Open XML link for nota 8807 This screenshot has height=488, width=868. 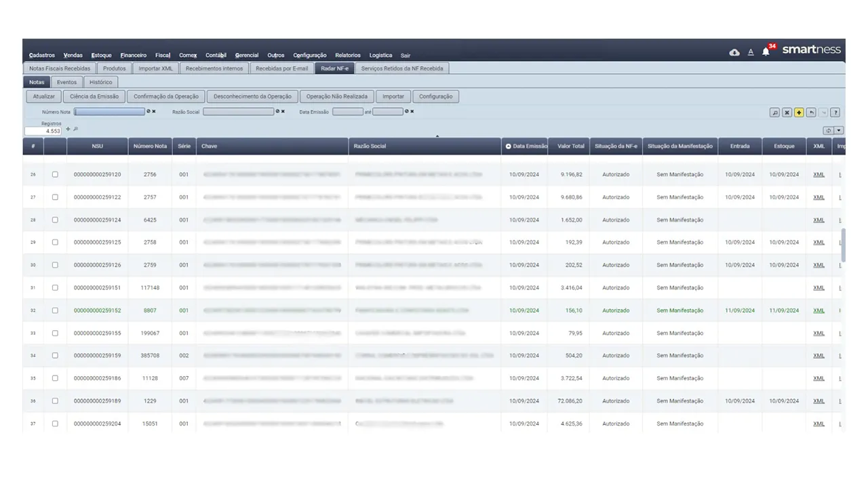click(x=818, y=310)
